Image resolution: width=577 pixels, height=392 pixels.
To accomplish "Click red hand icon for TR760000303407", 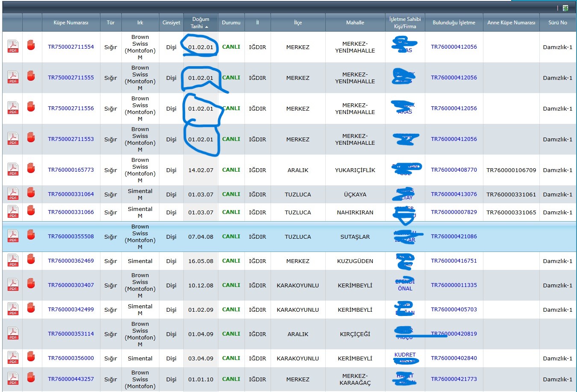I will [31, 284].
